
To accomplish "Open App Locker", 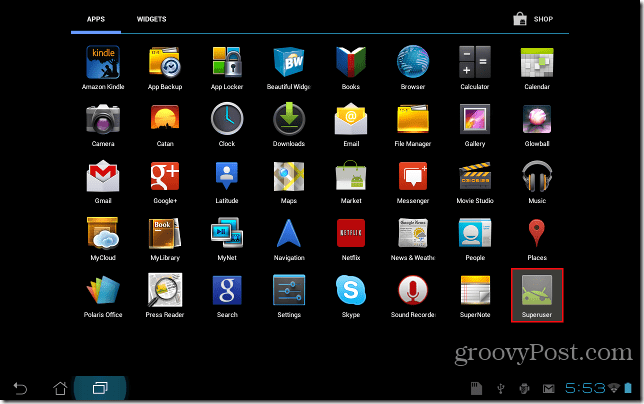I will coord(227,68).
